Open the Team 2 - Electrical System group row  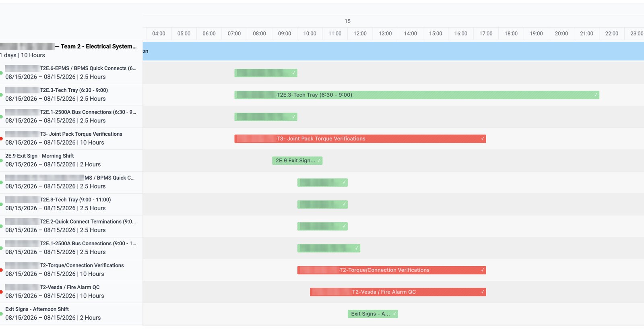click(x=71, y=51)
